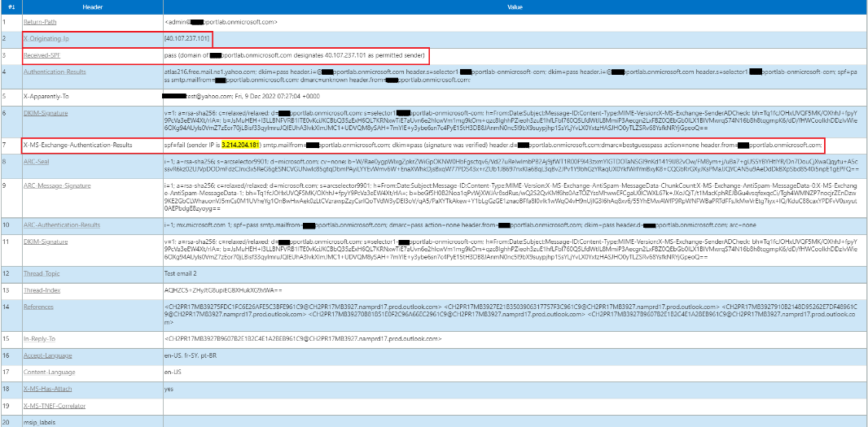This screenshot has width=868, height=427.
Task: Click the Received-SPF "pass" value text
Action: click(x=295, y=55)
